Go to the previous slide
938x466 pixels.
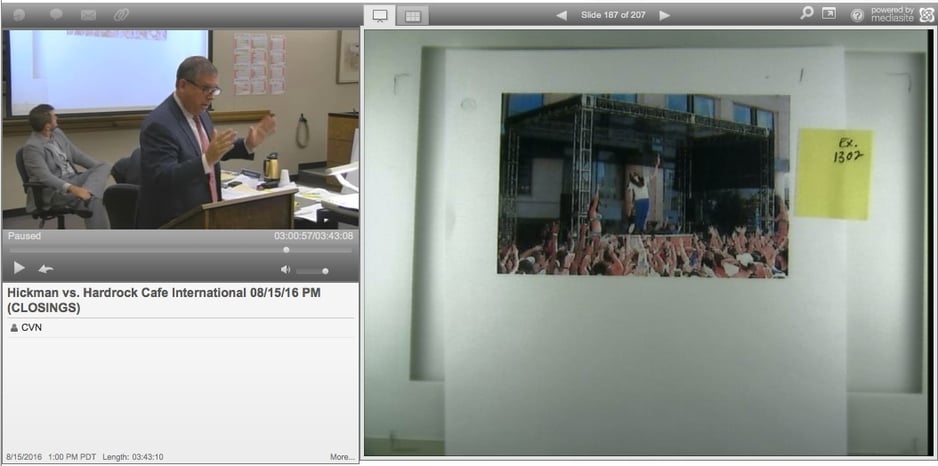pyautogui.click(x=561, y=15)
